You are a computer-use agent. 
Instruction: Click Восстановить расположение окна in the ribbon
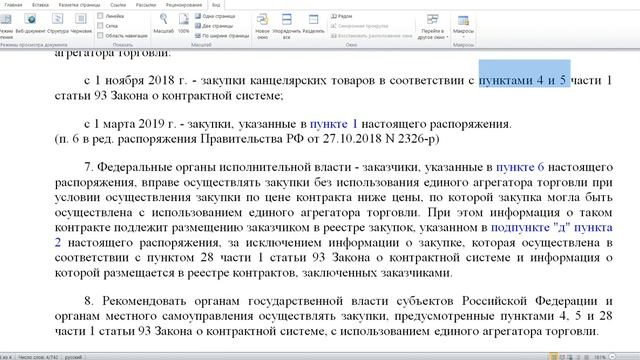coord(371,36)
